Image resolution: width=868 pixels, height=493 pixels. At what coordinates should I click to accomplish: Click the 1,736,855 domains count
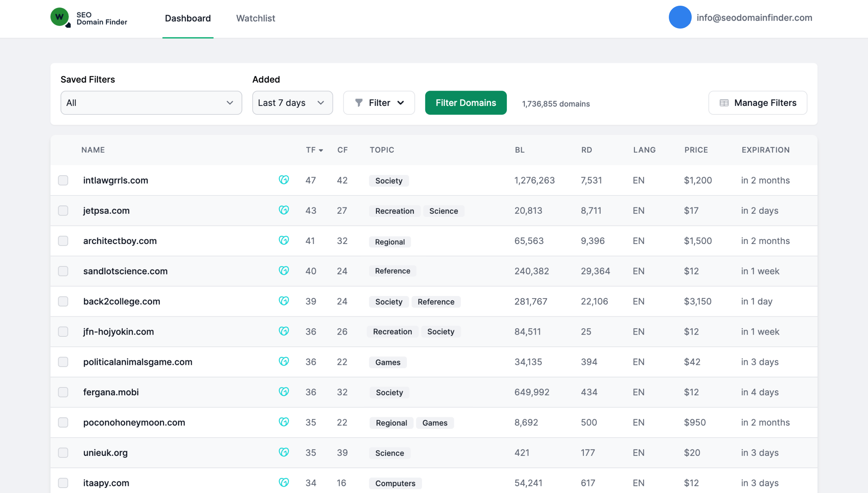[556, 104]
